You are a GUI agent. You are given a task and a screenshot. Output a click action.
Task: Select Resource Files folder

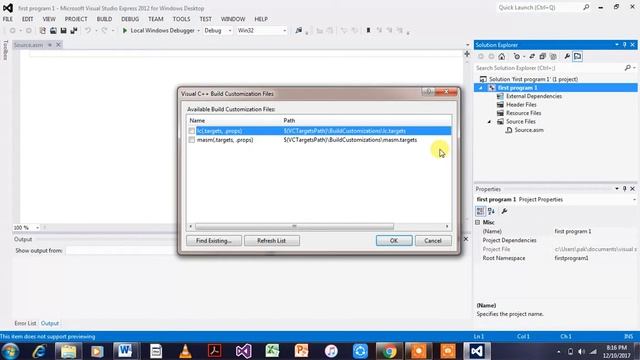pyautogui.click(x=523, y=113)
